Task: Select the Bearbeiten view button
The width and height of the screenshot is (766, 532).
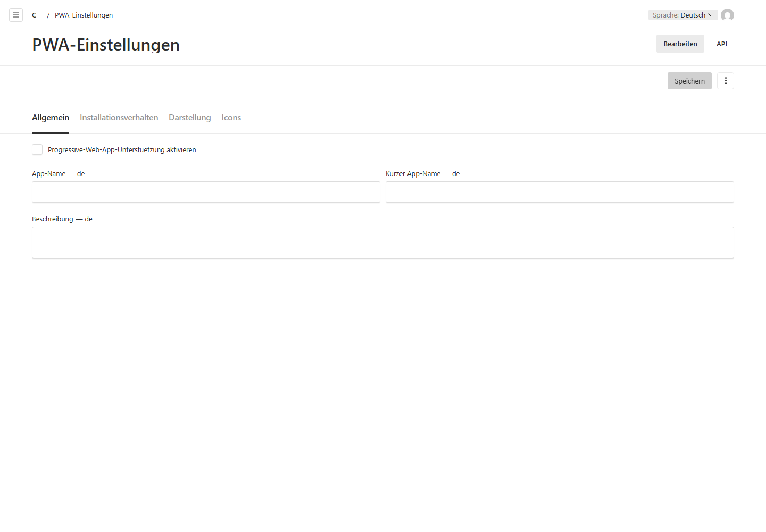Action: pos(680,44)
